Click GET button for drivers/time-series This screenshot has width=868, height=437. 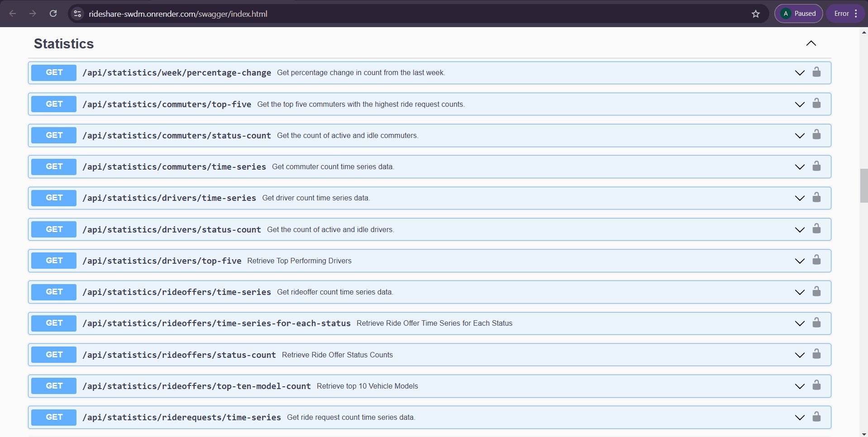tap(54, 198)
